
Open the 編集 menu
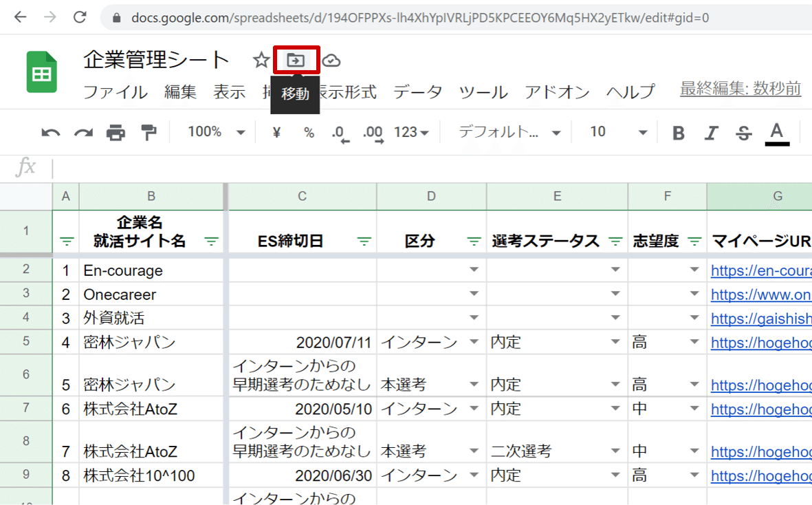(x=180, y=92)
